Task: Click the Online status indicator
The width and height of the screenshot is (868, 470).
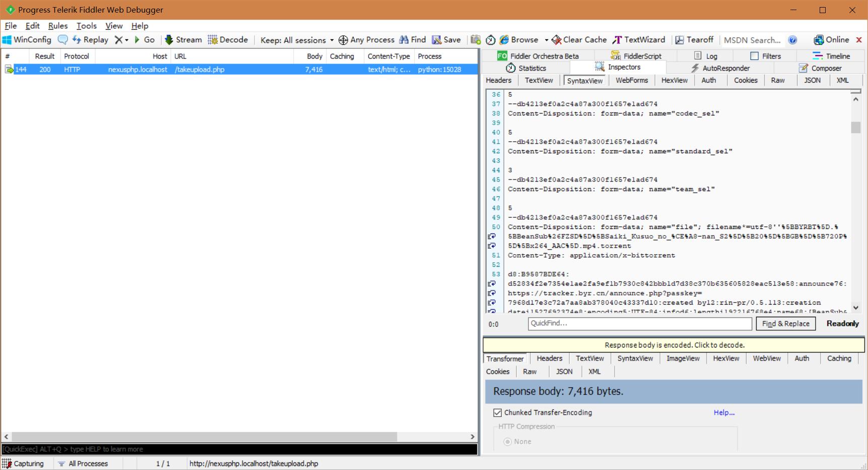Action: tap(831, 40)
